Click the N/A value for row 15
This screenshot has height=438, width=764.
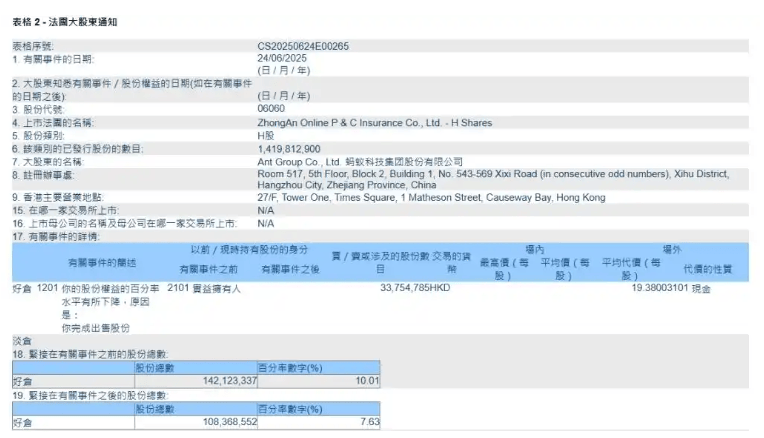tap(266, 210)
